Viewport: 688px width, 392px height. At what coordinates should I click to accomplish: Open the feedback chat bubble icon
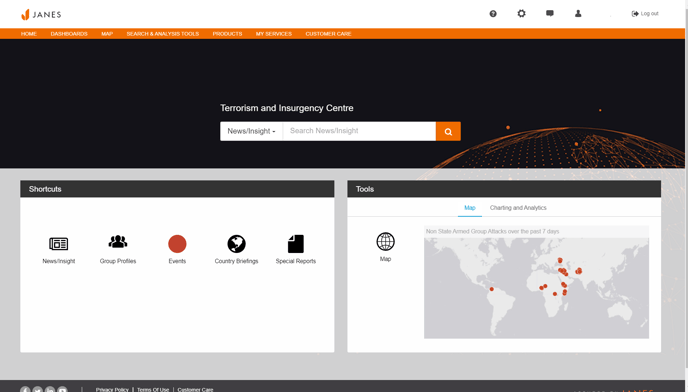tap(550, 14)
